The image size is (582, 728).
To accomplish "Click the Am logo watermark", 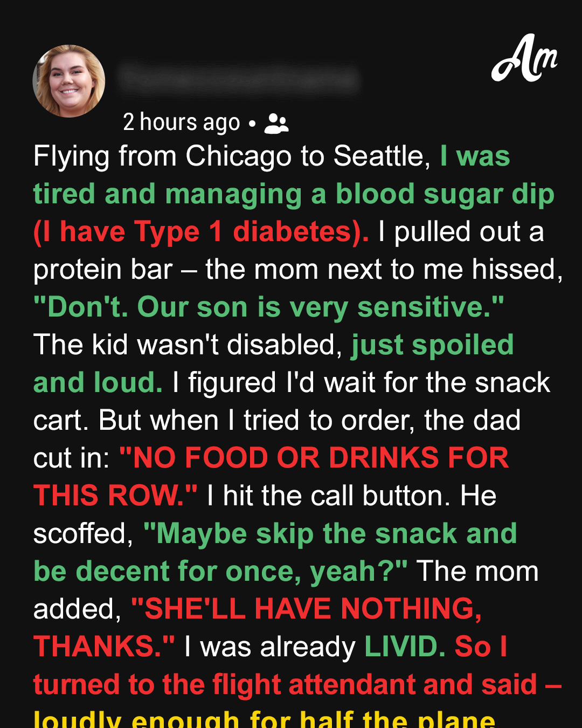I will coord(524,58).
